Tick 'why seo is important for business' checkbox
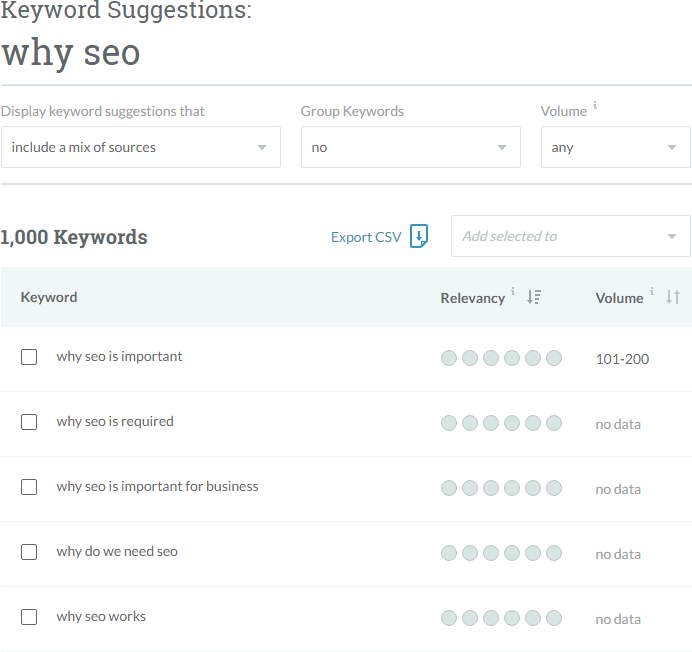The width and height of the screenshot is (692, 652). coord(29,487)
